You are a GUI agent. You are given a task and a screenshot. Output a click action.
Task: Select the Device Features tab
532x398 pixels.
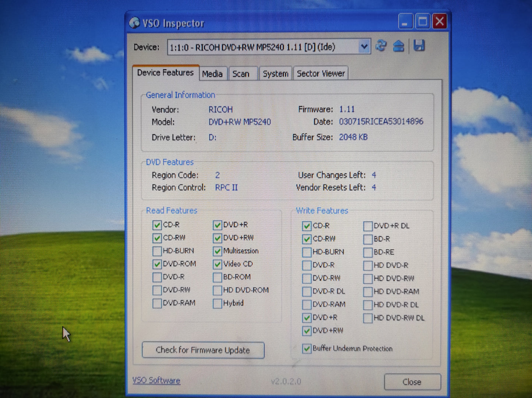tap(165, 73)
